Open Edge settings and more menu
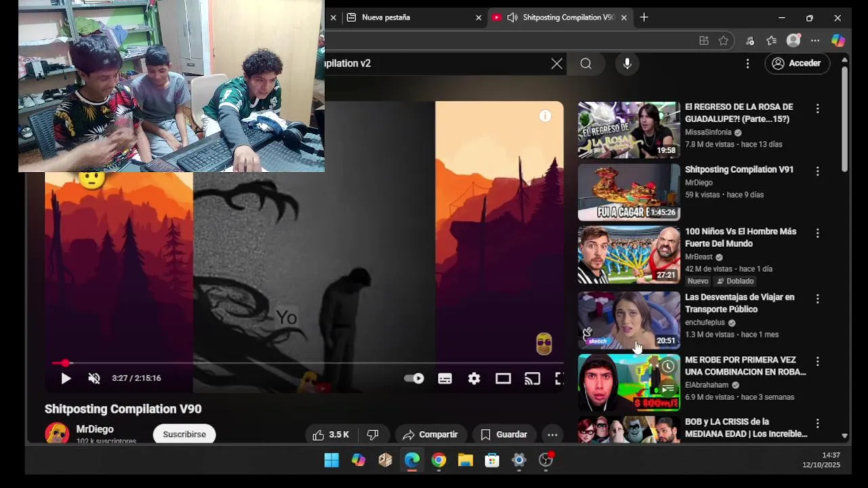 tap(815, 41)
